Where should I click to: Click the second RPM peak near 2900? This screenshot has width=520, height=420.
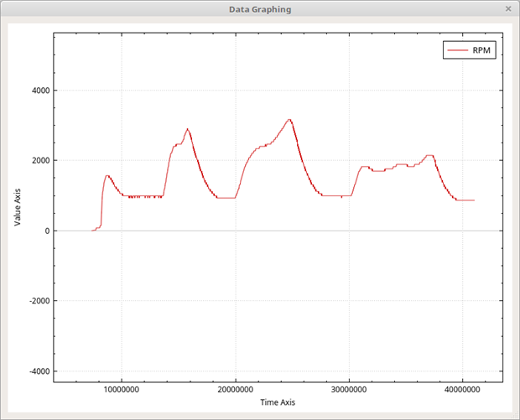pyautogui.click(x=188, y=129)
